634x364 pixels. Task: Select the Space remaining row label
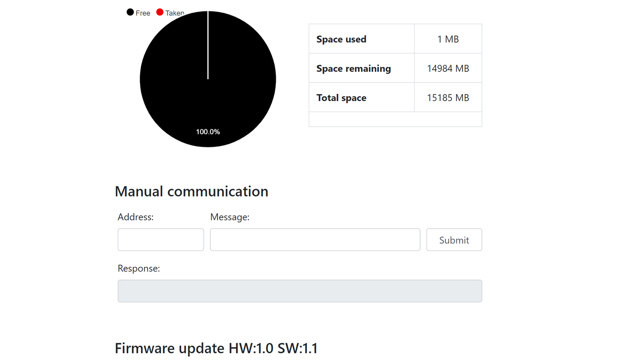tap(353, 68)
